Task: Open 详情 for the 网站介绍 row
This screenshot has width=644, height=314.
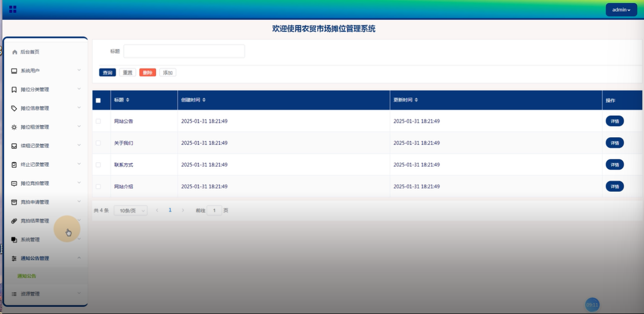Action: (615, 186)
